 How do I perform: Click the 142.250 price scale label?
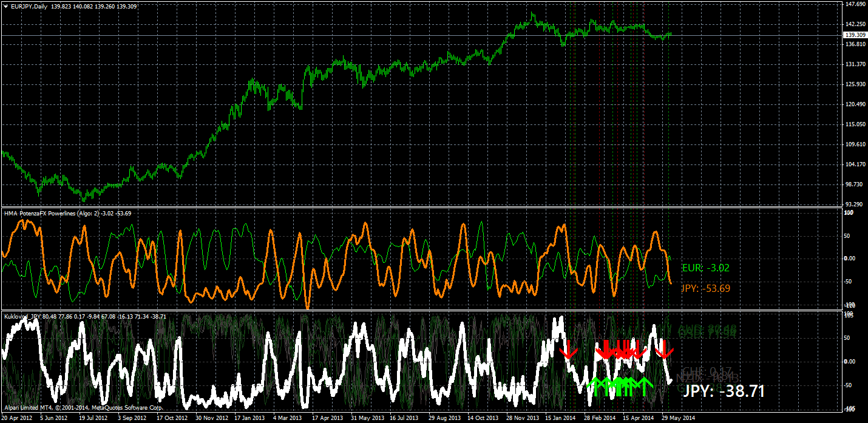pos(855,24)
